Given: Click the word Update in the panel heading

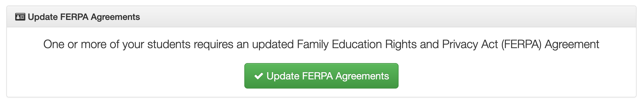Looking at the screenshot, I should pos(43,17).
